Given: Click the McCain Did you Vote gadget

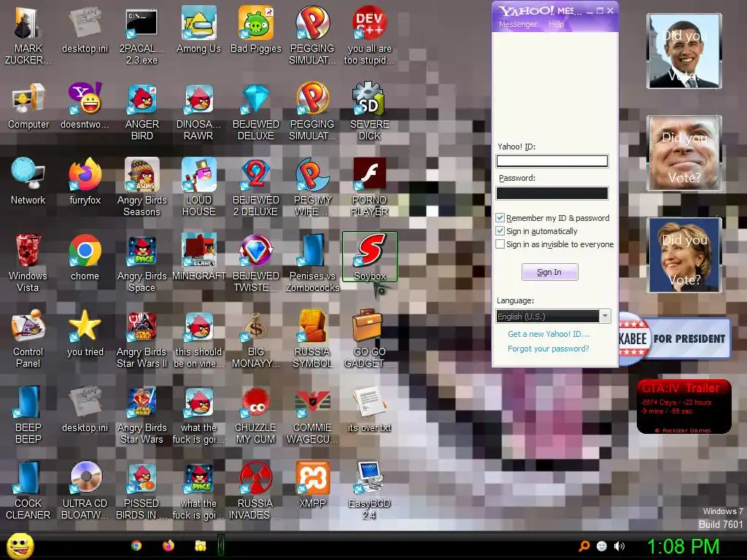Looking at the screenshot, I should click(684, 153).
